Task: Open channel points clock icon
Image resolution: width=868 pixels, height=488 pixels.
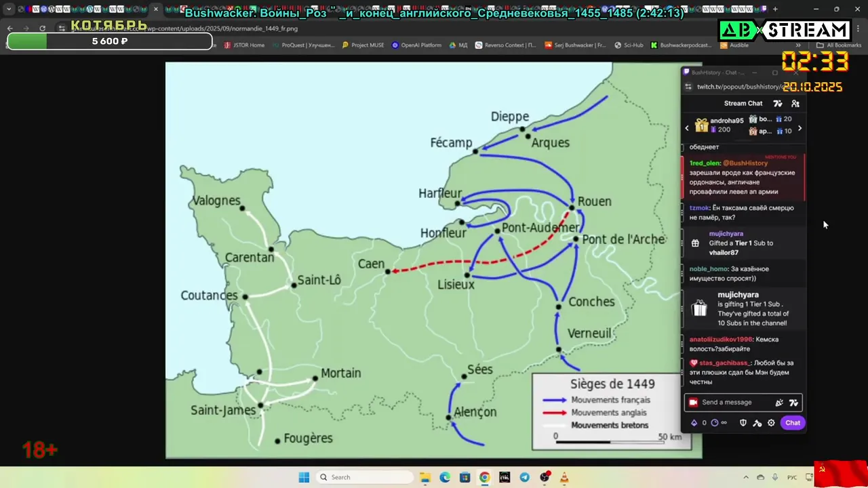Action: coord(715,423)
